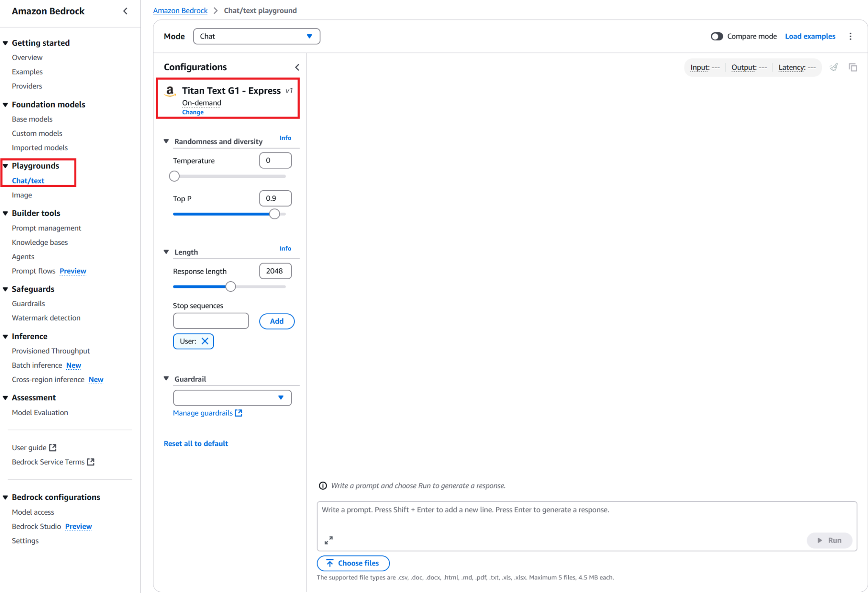
Task: Remove the User: stop sequence chip
Action: click(x=205, y=341)
